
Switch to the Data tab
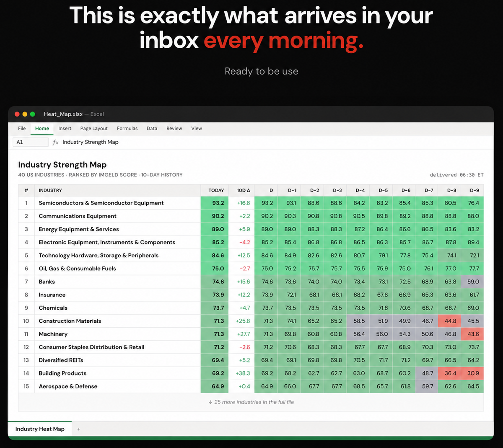coord(152,129)
